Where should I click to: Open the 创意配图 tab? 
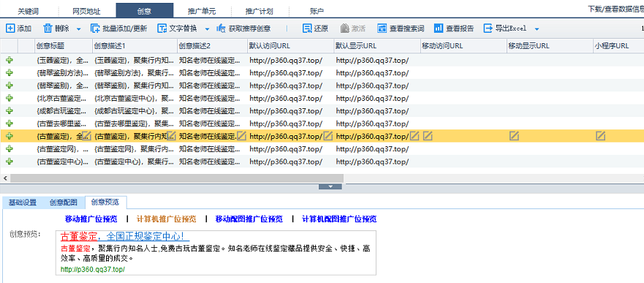(64, 202)
